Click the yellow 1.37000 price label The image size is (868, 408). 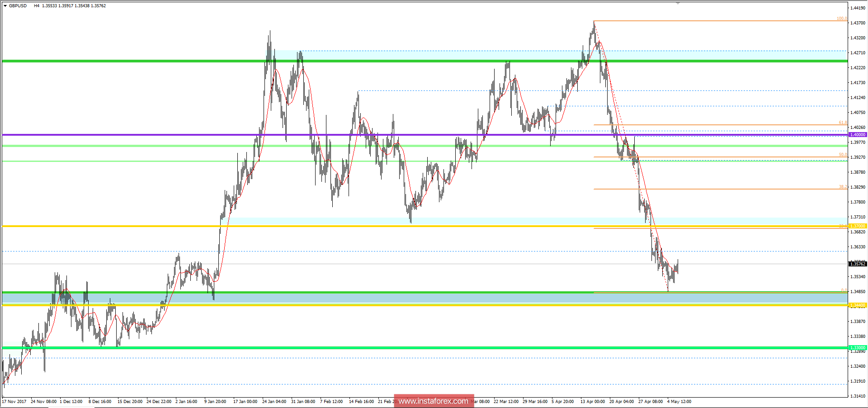point(858,226)
